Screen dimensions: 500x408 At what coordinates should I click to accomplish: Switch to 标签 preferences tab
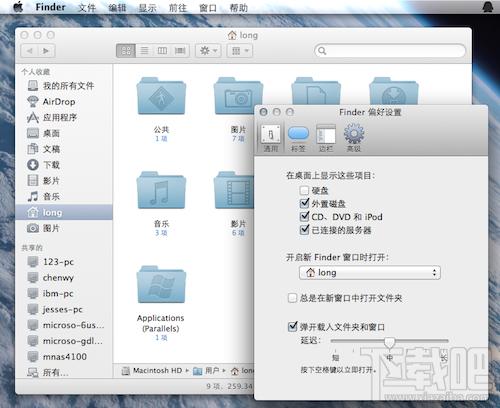click(298, 138)
